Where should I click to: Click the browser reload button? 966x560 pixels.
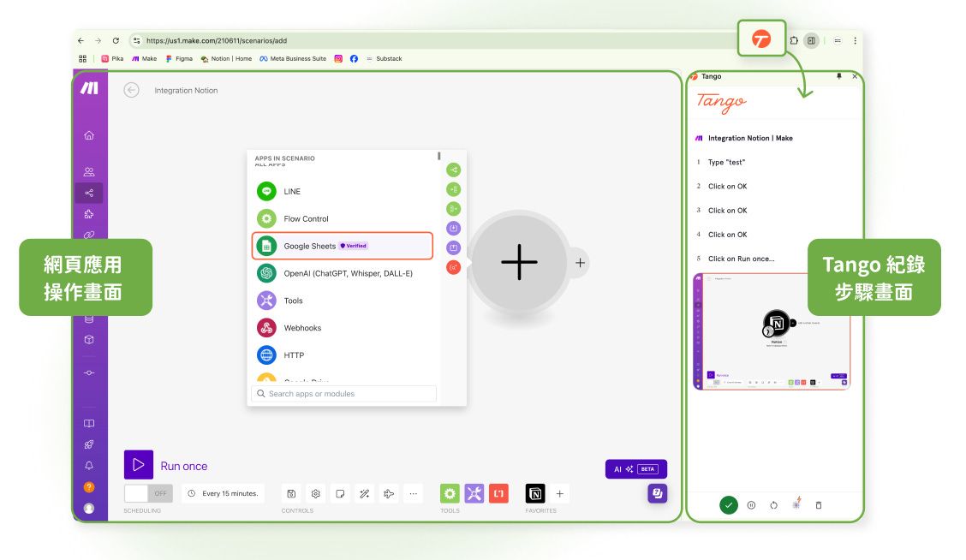click(x=116, y=40)
